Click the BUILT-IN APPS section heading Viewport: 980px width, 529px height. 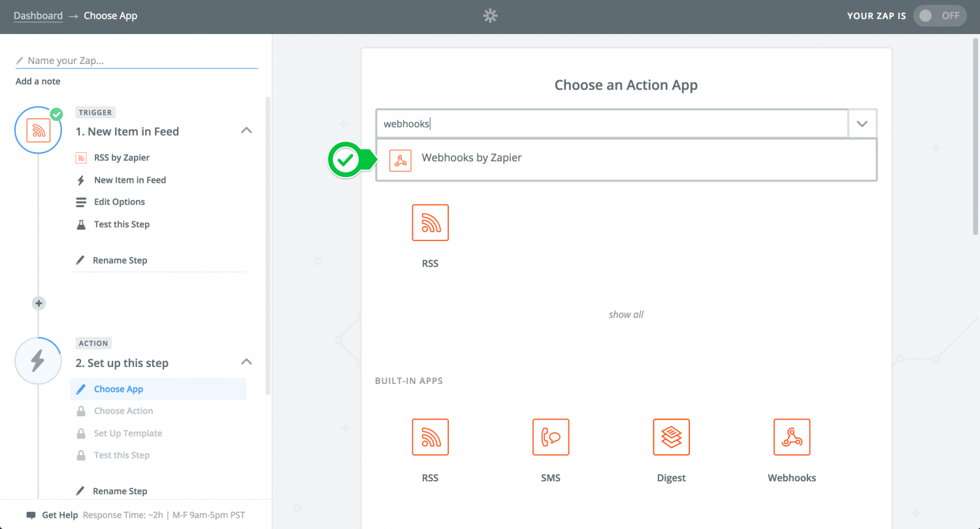tap(409, 381)
